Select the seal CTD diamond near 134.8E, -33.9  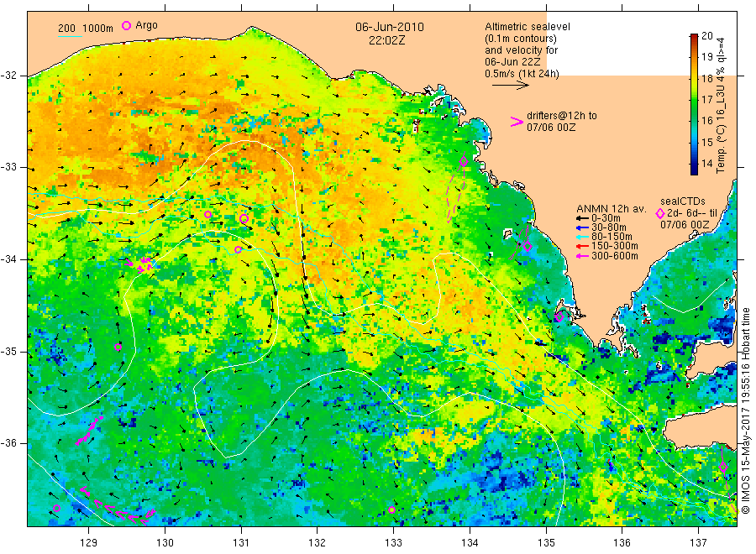coord(528,246)
